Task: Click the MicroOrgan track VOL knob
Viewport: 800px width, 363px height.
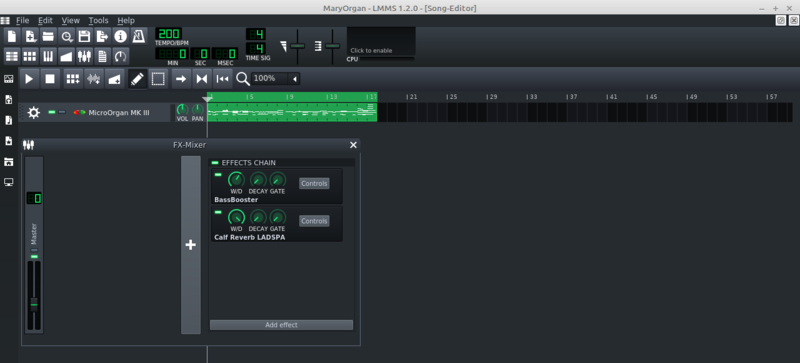Action: coord(182,109)
